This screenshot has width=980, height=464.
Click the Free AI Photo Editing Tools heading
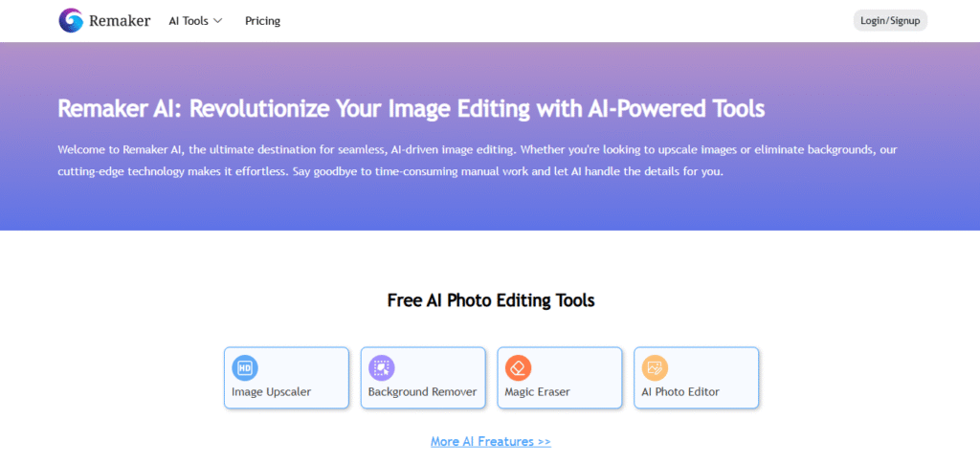coord(490,300)
